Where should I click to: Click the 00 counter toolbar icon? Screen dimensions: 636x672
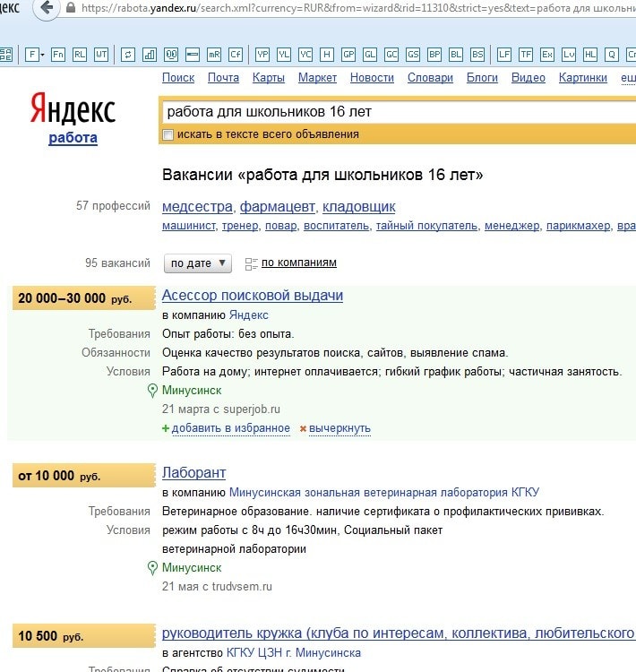(171, 55)
